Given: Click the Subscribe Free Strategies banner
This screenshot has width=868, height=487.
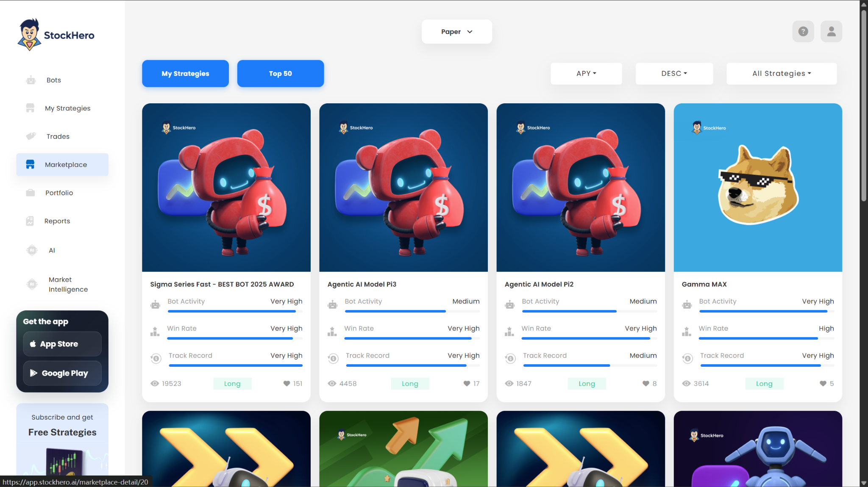Looking at the screenshot, I should point(62,439).
